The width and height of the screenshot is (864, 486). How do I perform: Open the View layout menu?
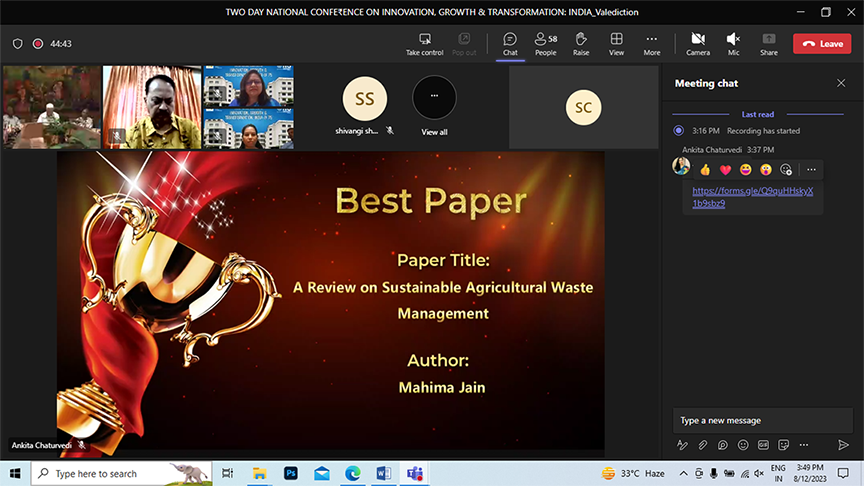(x=616, y=43)
